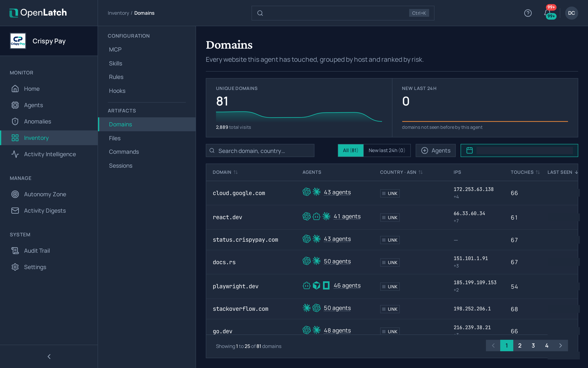The width and height of the screenshot is (588, 368).
Task: Click the plus icon on Agents filter
Action: click(x=424, y=150)
